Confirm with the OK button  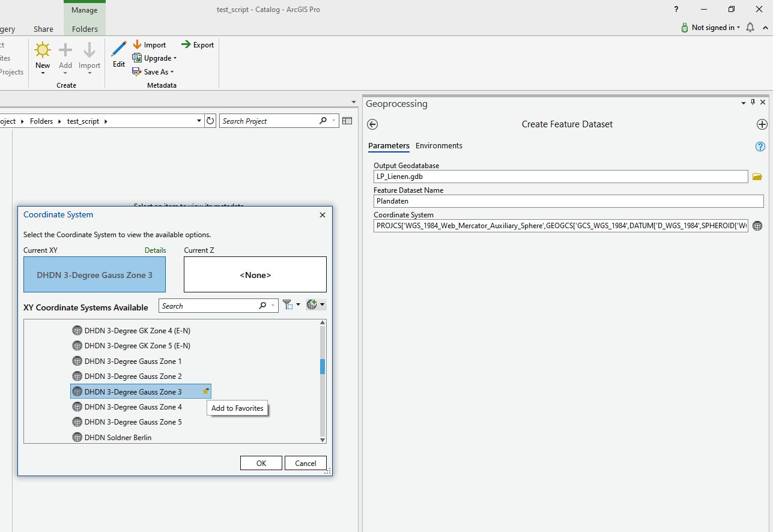(261, 463)
